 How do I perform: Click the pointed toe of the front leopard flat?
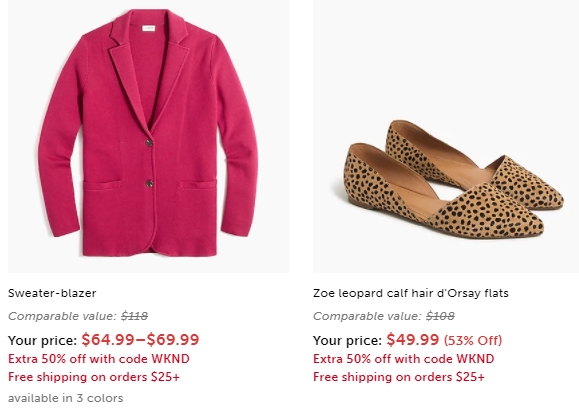(x=530, y=225)
